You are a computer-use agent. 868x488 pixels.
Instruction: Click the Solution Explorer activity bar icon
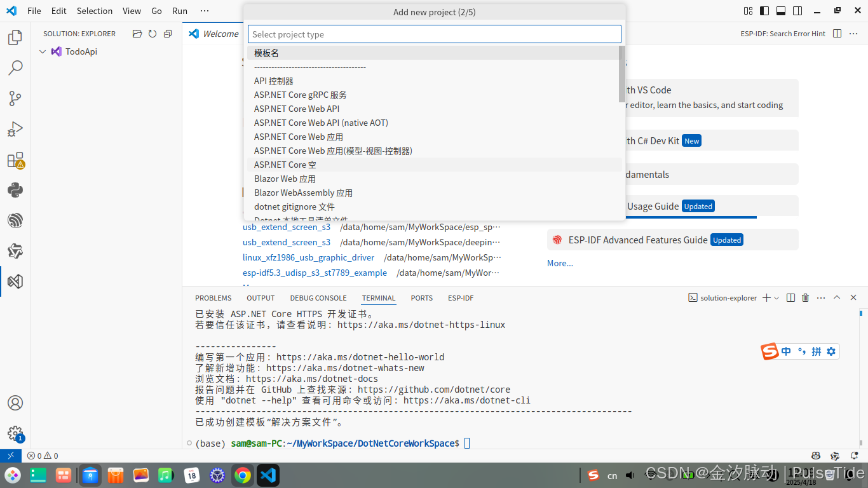[x=15, y=281]
